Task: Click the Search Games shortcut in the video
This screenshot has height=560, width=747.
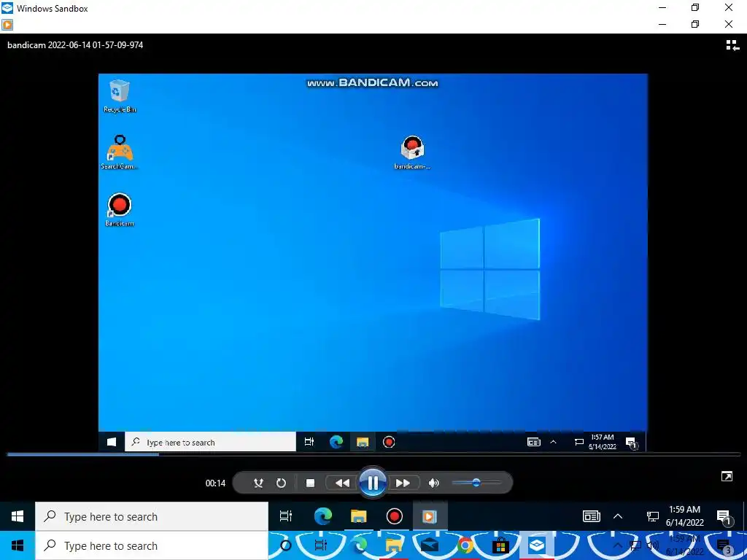Action: 119,152
